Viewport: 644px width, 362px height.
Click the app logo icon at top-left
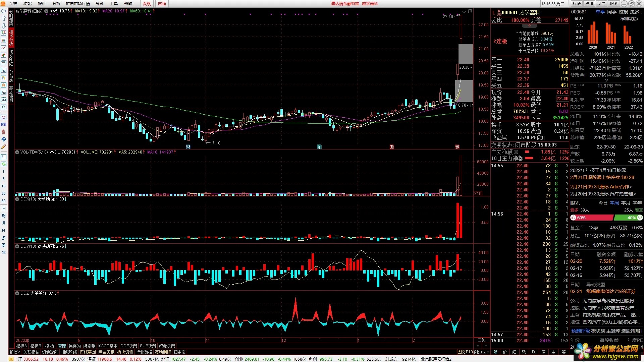tap(3, 3)
